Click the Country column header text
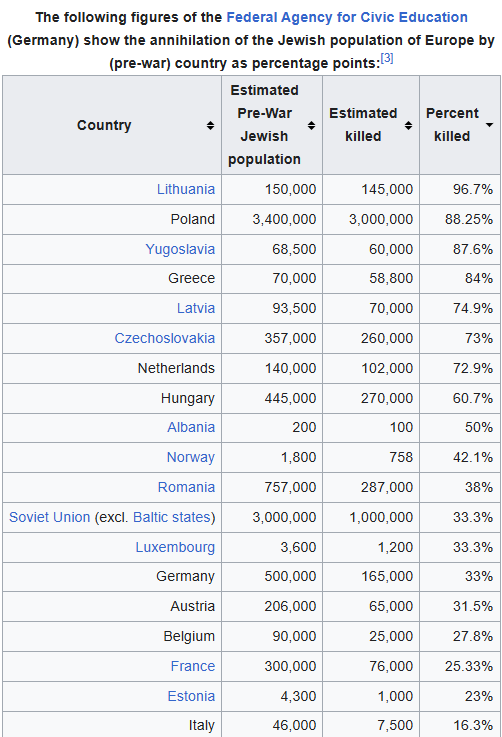This screenshot has width=502, height=737. (x=104, y=125)
